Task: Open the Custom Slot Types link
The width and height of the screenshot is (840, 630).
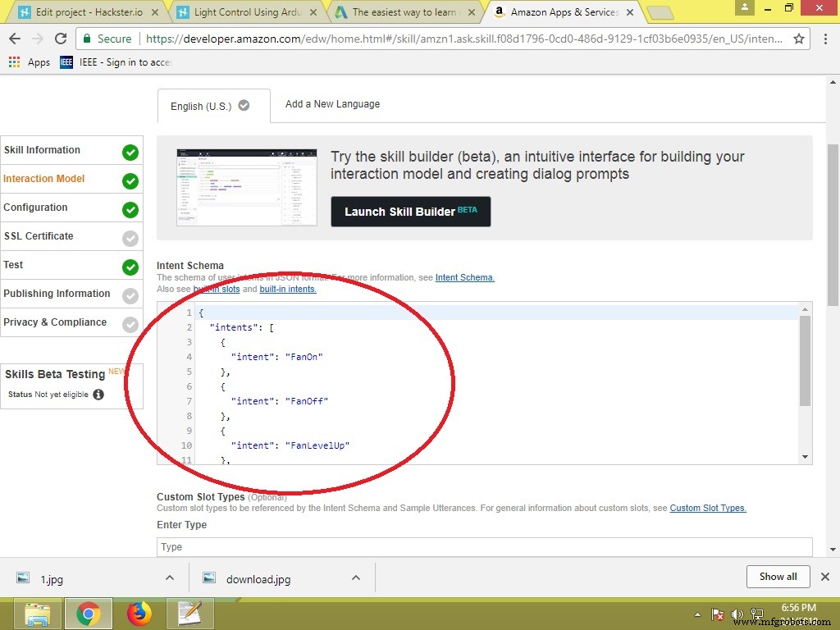Action: pos(708,508)
